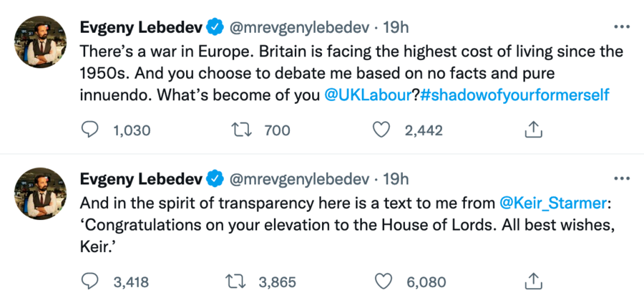Click the verified badge on first tweet
The width and height of the screenshot is (644, 298).
[214, 28]
